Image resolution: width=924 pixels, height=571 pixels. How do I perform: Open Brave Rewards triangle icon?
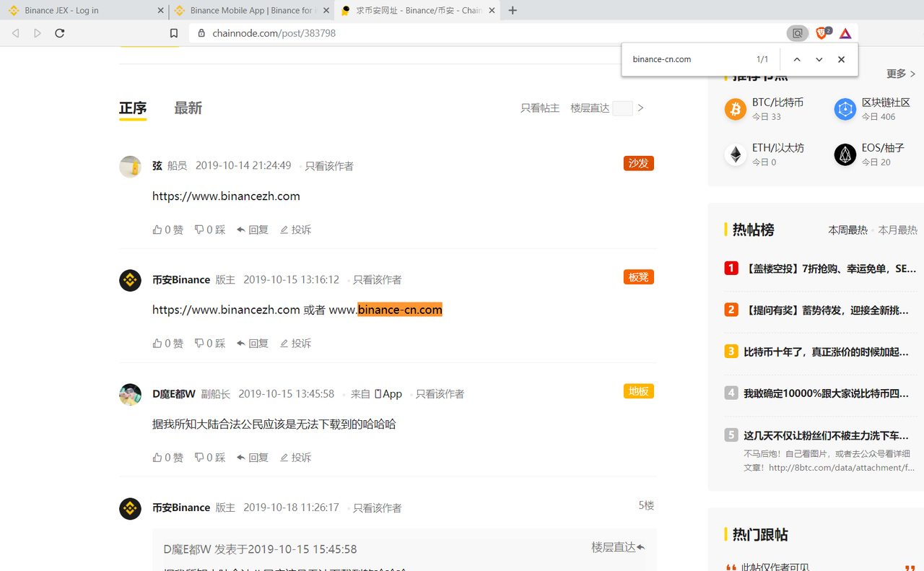coord(845,33)
